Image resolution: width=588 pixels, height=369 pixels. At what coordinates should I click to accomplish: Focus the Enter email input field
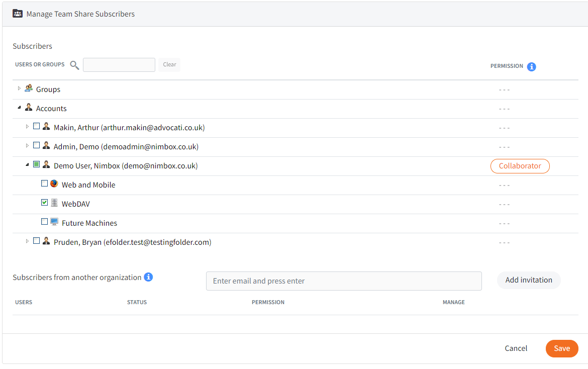[x=344, y=281]
